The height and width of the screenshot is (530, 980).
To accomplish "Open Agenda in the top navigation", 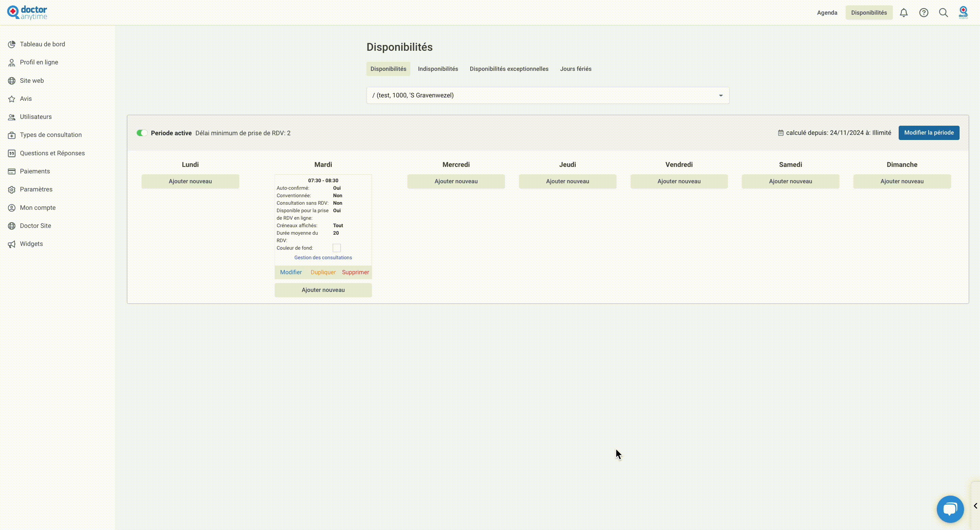I will 827,13.
